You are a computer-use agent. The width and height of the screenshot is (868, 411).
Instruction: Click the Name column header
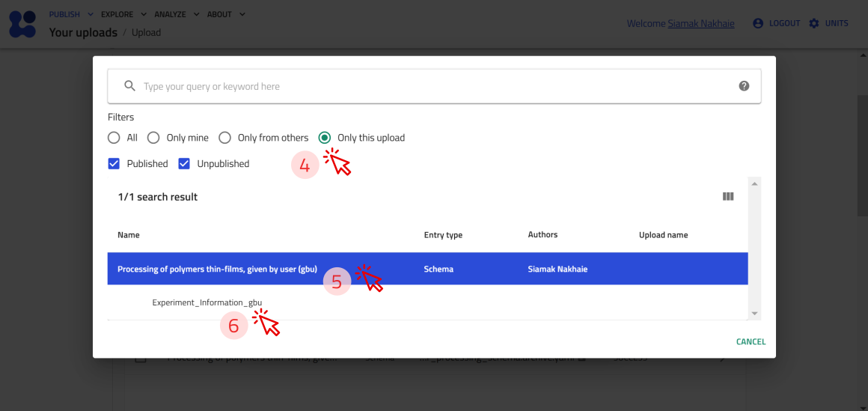[129, 235]
